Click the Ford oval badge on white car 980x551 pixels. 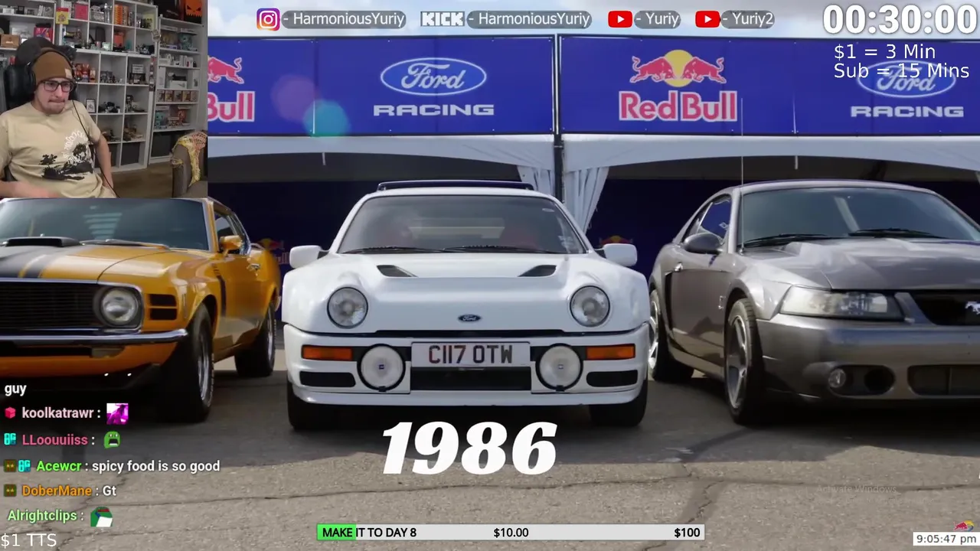coord(469,318)
